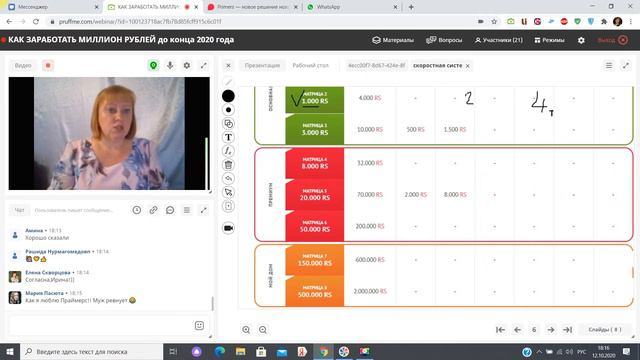Expand the chat panel
640x360 pixels.
tap(203, 210)
